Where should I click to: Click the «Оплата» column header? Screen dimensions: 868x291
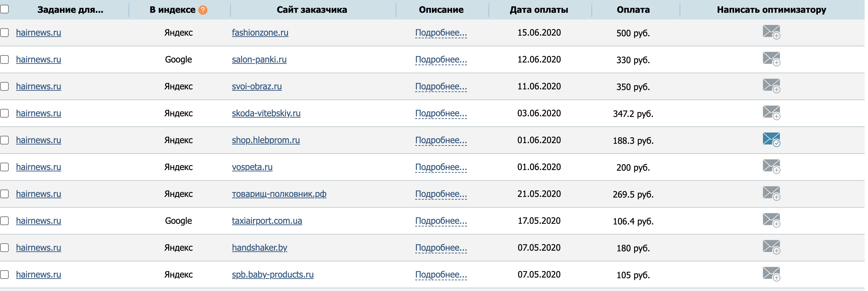633,10
